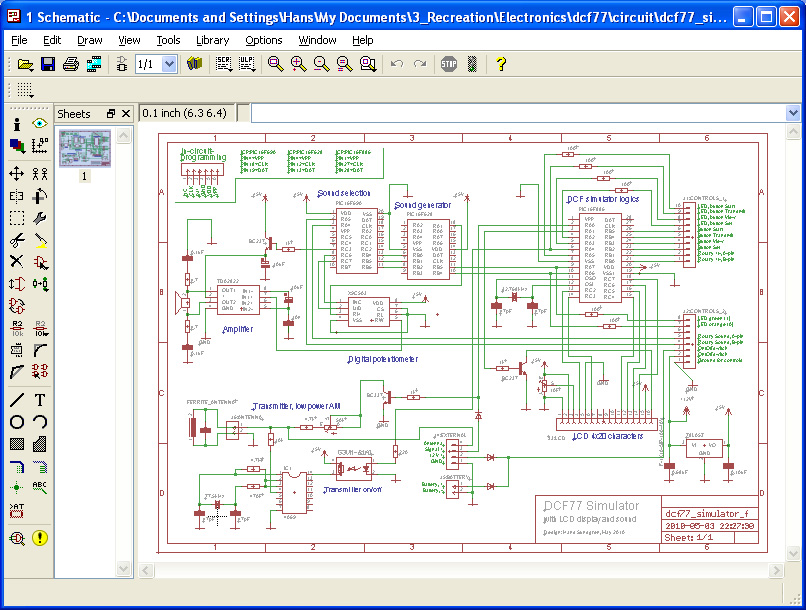Select the Delete (X) tool

pos(17,262)
